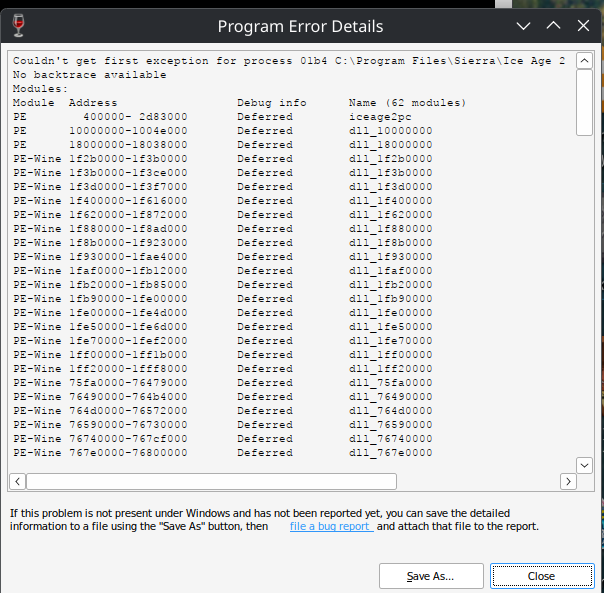Click the vertical scrollbar down arrow

click(585, 465)
